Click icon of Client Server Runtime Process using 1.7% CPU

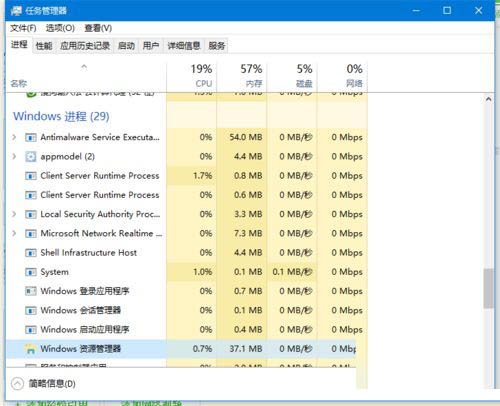31,176
